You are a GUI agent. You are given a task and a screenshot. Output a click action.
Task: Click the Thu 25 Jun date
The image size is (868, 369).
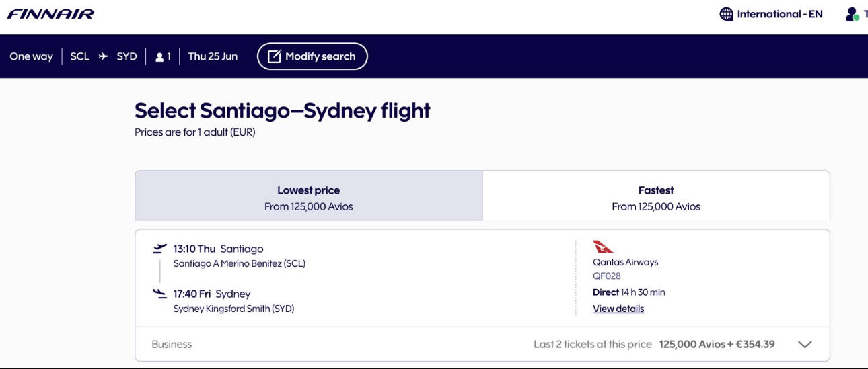(213, 56)
